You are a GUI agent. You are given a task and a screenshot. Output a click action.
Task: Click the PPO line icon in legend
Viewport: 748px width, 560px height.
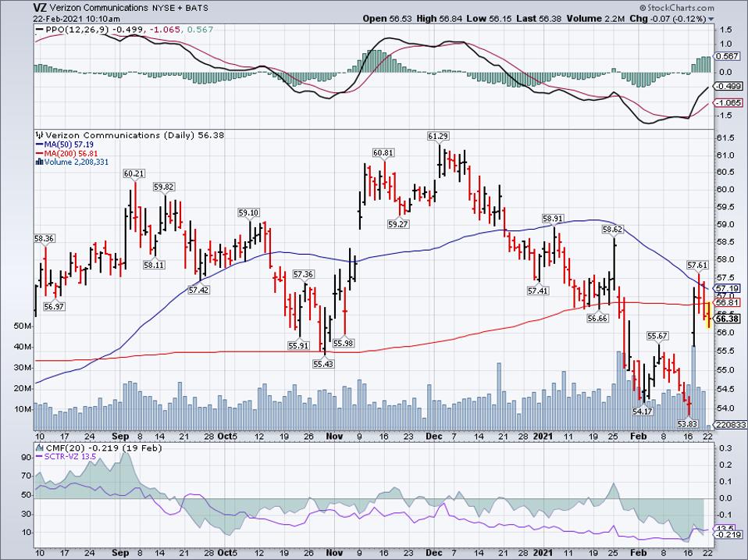[x=40, y=30]
